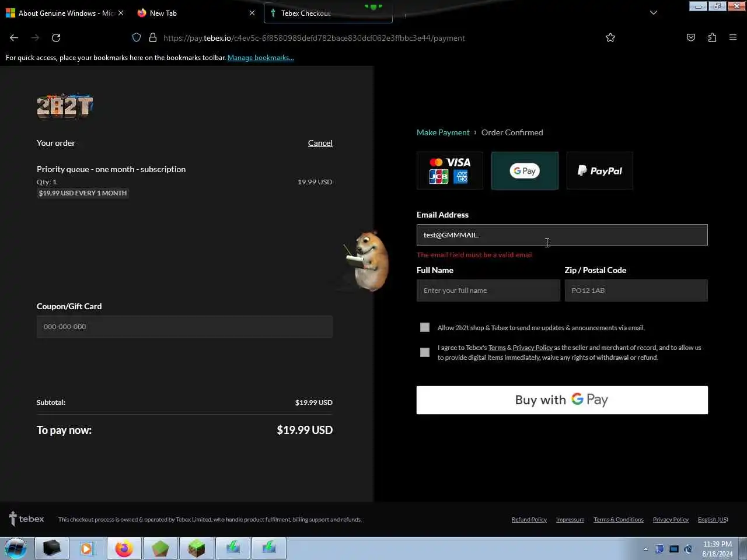Close the About Genuine Windows tab

click(x=121, y=13)
